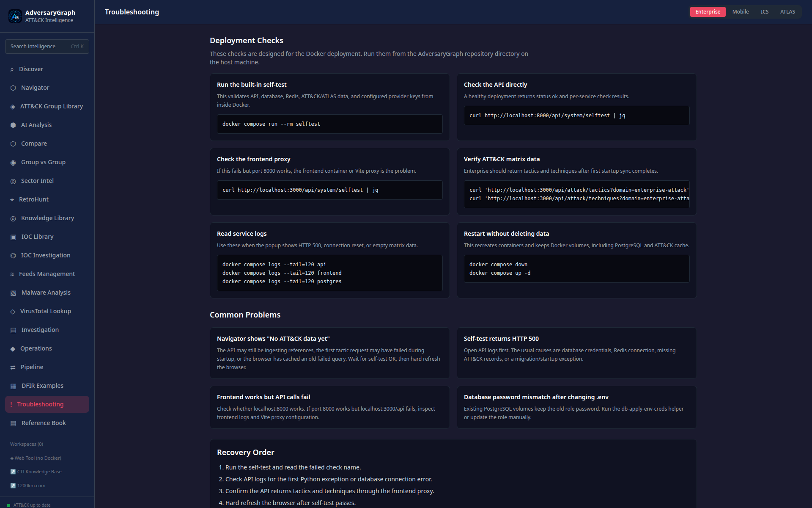Click the green ATT&CK status dot

(8, 505)
